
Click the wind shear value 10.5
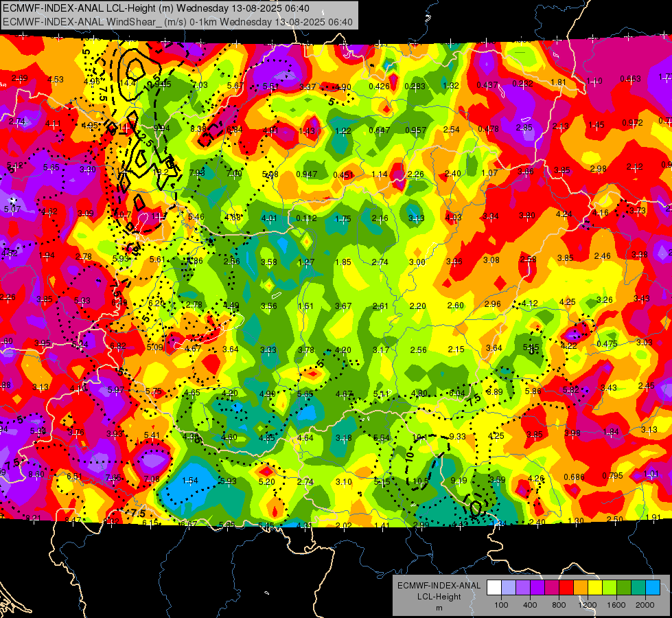tap(420, 481)
